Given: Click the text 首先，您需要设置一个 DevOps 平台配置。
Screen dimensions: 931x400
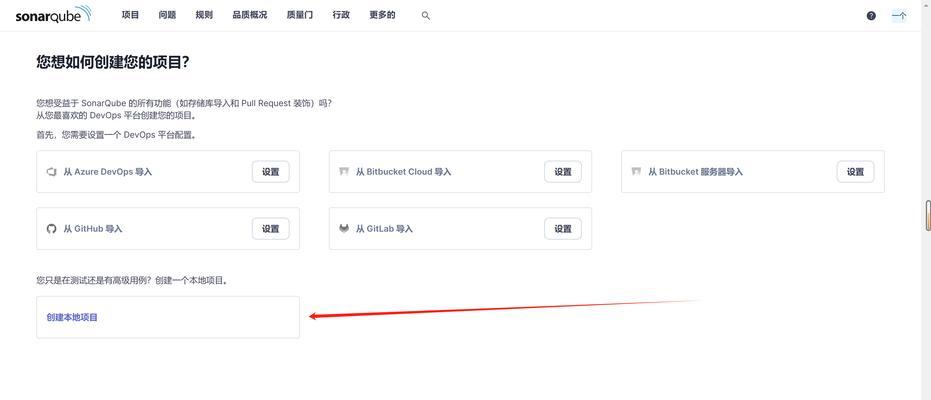Looking at the screenshot, I should (x=116, y=135).
